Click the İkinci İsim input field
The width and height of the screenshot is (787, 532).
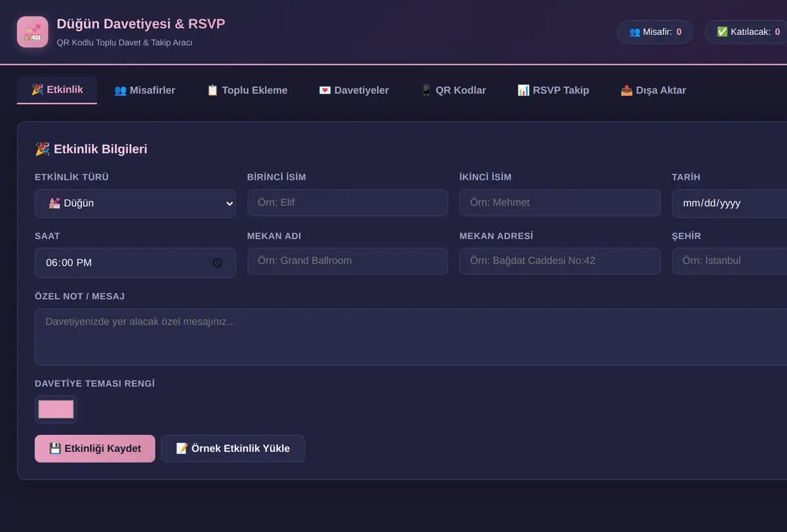(x=560, y=203)
